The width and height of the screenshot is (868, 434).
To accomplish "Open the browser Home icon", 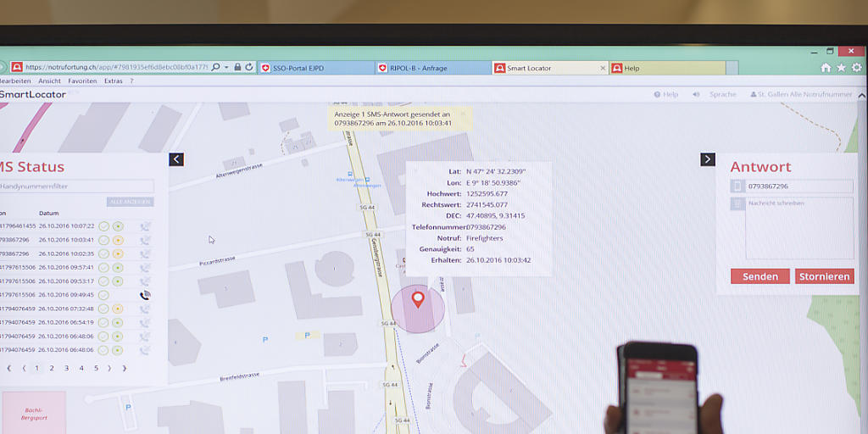I will coord(826,68).
